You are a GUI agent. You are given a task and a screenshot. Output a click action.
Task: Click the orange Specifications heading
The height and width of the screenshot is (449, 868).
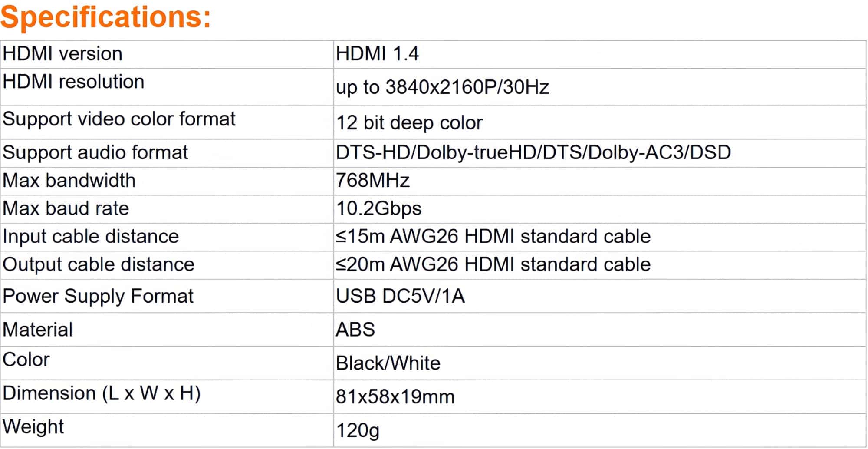(105, 17)
